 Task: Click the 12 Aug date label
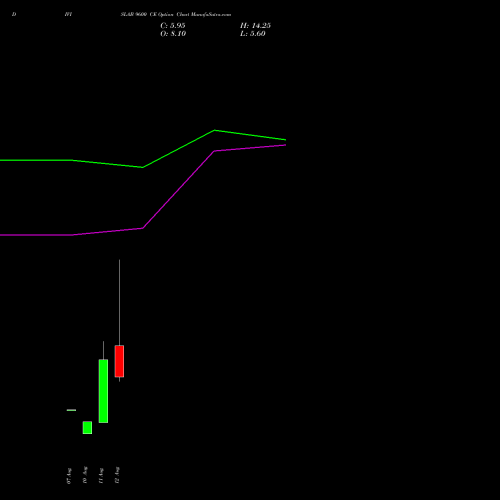[x=117, y=475]
